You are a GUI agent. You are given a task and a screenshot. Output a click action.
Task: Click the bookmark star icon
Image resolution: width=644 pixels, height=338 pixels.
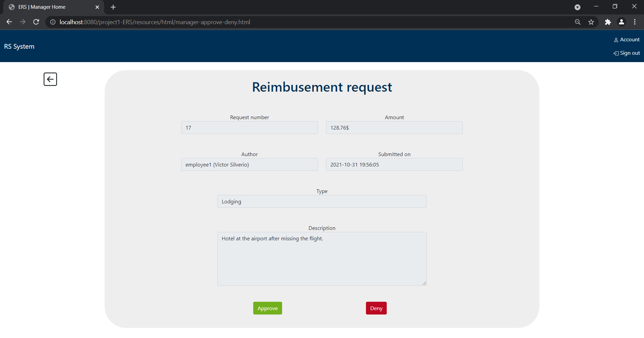[x=591, y=22]
